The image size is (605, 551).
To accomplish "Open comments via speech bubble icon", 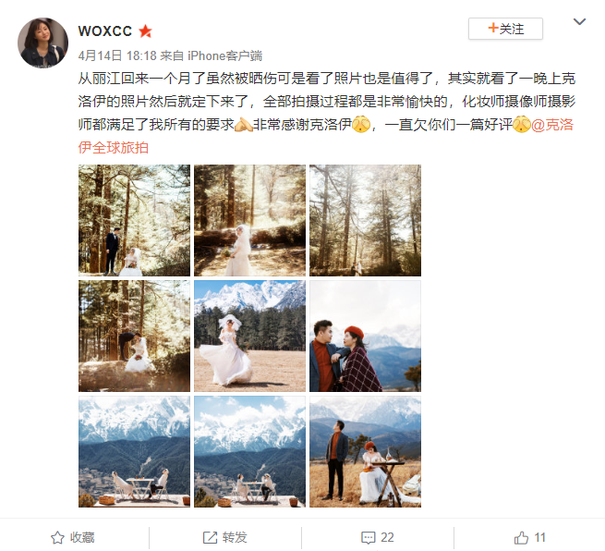I will pos(368,537).
